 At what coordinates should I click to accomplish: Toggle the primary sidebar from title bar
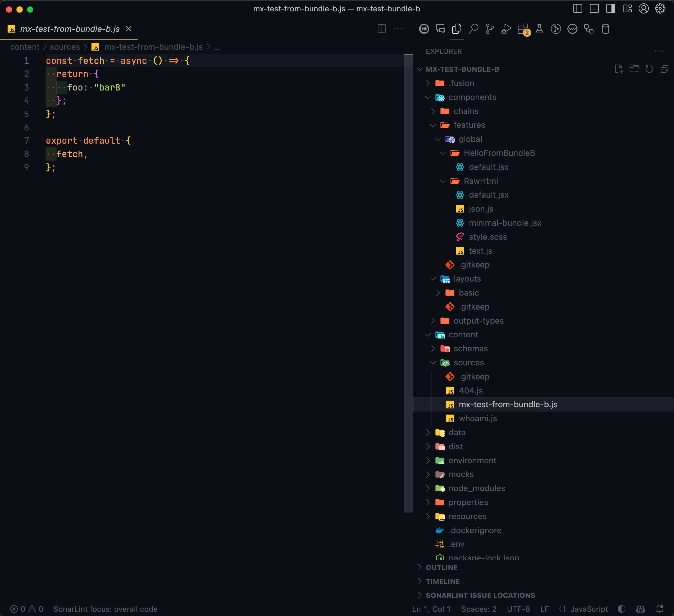(577, 9)
